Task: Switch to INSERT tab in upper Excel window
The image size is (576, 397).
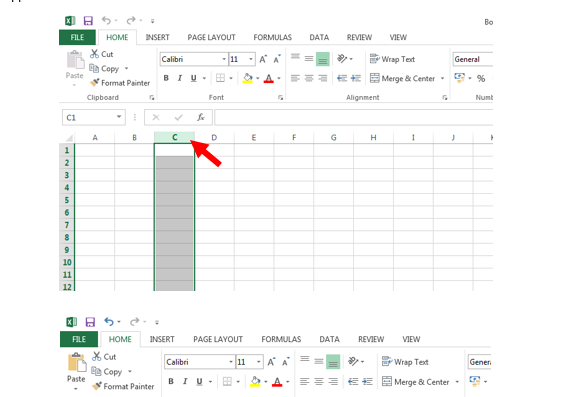Action: 157,37
